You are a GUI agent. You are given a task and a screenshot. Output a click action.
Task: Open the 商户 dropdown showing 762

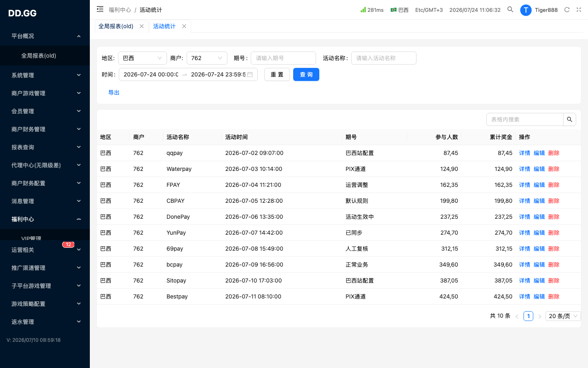pyautogui.click(x=207, y=58)
